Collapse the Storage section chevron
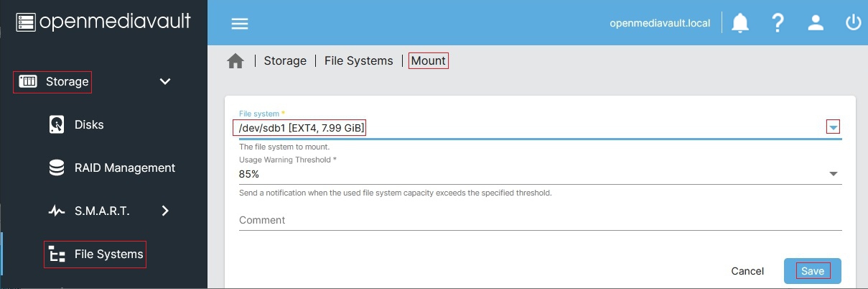 165,82
